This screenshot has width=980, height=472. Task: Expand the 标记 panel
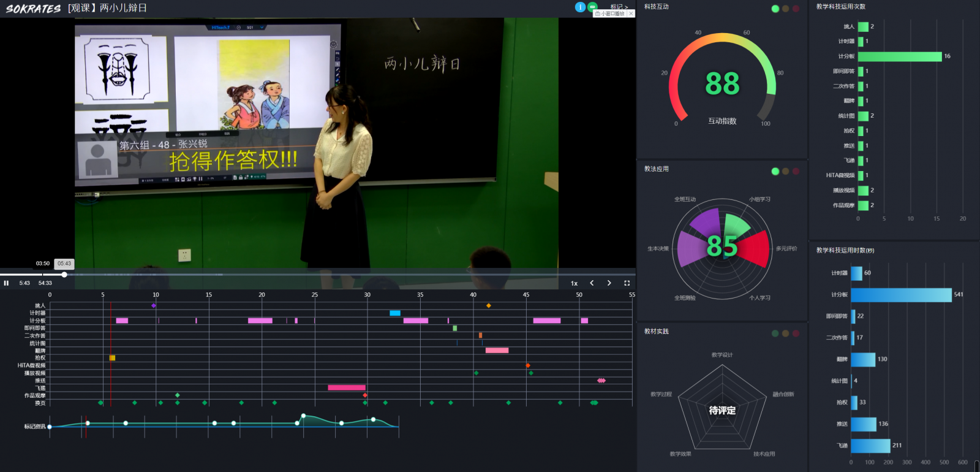click(619, 7)
